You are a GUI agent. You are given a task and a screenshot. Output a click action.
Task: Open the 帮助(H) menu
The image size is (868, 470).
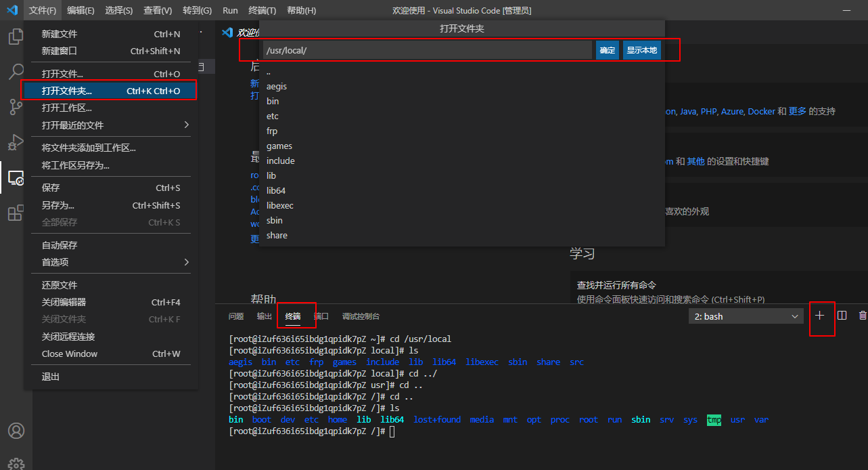(301, 10)
